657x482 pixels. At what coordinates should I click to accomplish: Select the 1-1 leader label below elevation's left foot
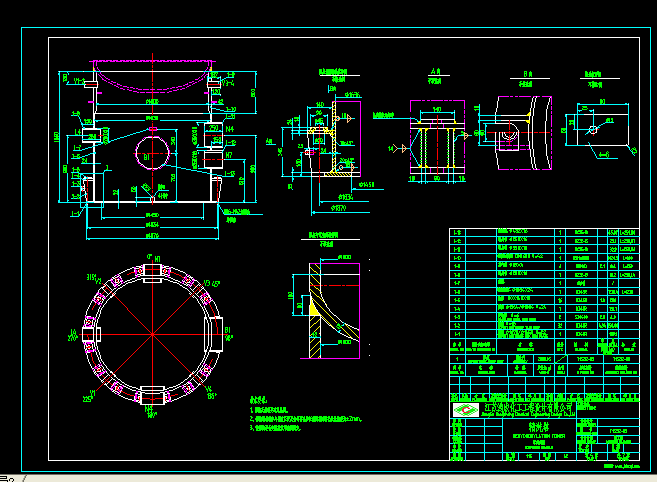(75, 214)
